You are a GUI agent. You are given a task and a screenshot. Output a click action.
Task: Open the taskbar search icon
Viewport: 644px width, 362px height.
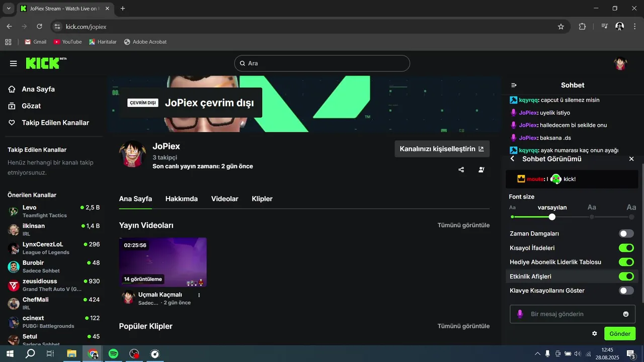30,354
